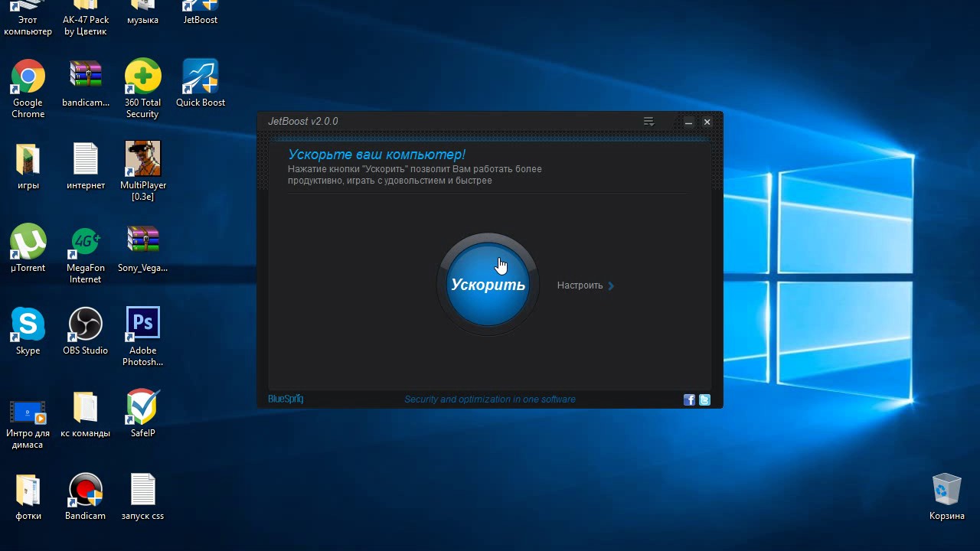980x551 pixels.
Task: Select the Adobe Photoshop shortcut
Action: click(143, 337)
